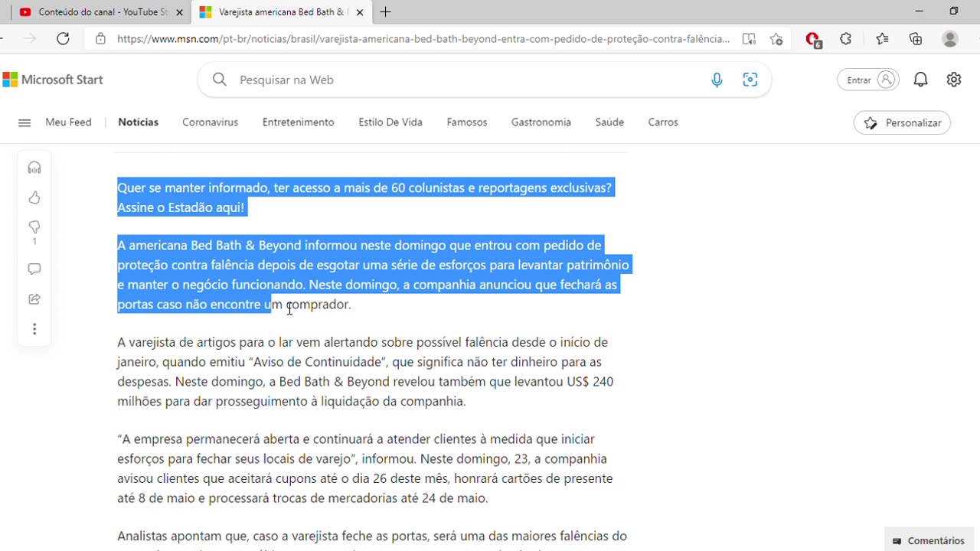Viewport: 980px width, 551px height.
Task: Open the Coronavírus section
Action: click(210, 122)
